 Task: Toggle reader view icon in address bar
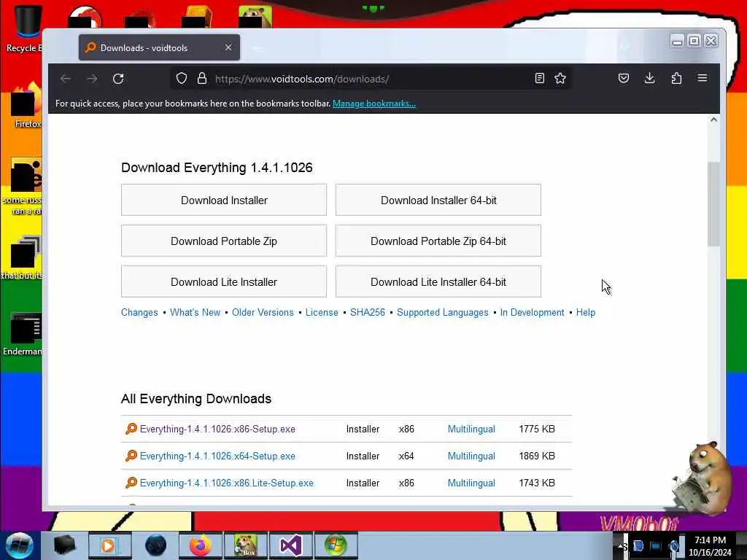point(539,78)
